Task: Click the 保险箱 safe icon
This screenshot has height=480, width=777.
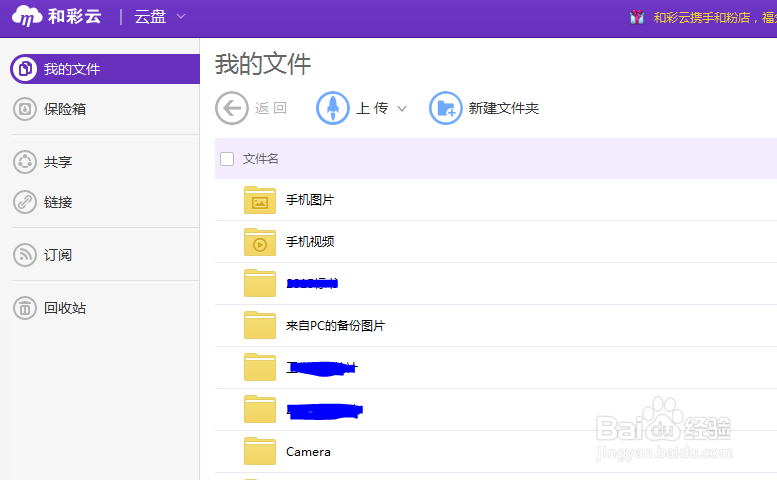Action: [x=25, y=109]
